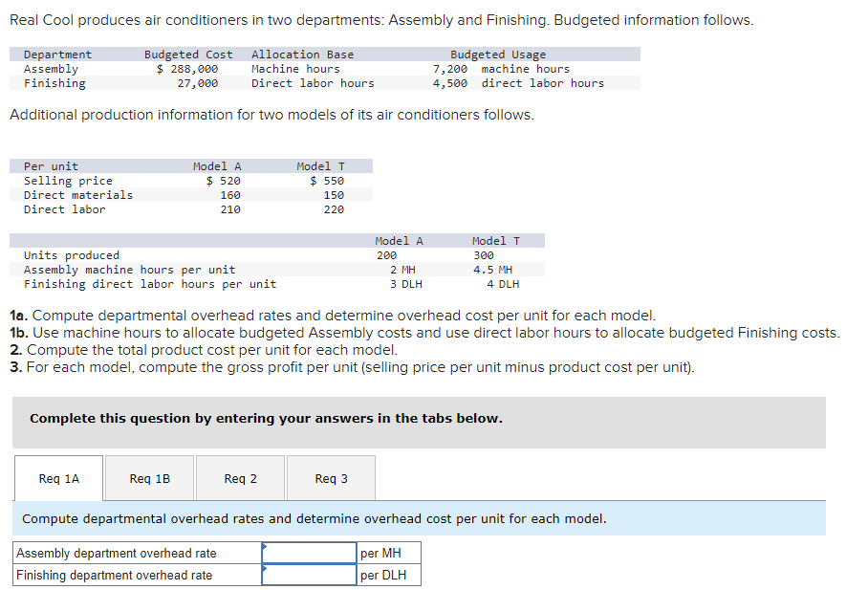Click Model T direct materials value '150'
Screen dimensions: 868x590
pyautogui.click(x=334, y=195)
